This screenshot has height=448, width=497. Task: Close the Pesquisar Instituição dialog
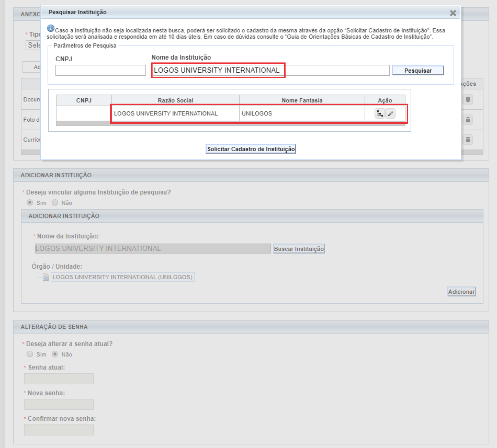(453, 13)
